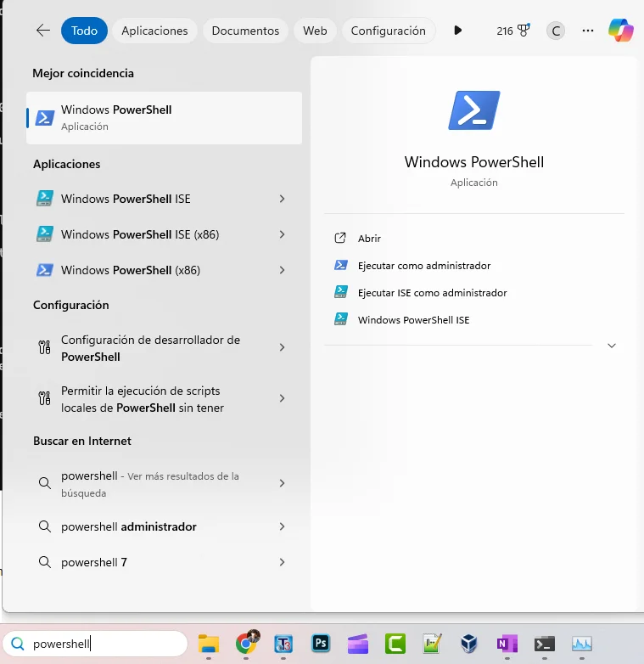Open the three-dots options menu
The height and width of the screenshot is (664, 644).
[588, 31]
